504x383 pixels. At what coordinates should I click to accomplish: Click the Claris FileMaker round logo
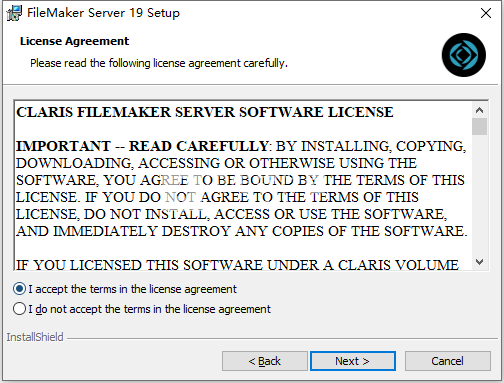[464, 55]
